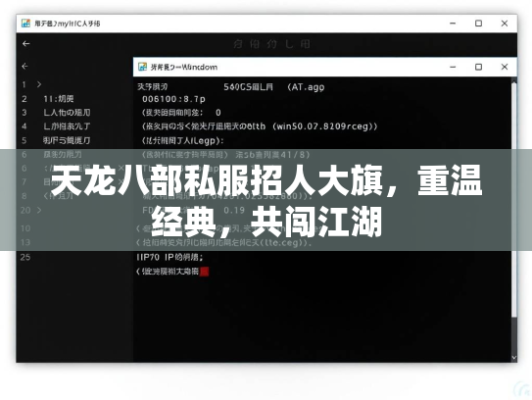Click line number 25 in the gutter
The height and width of the screenshot is (400, 532).
click(25, 257)
